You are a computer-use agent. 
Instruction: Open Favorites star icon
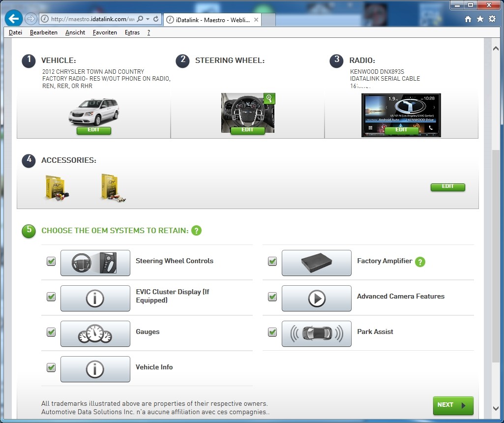480,19
